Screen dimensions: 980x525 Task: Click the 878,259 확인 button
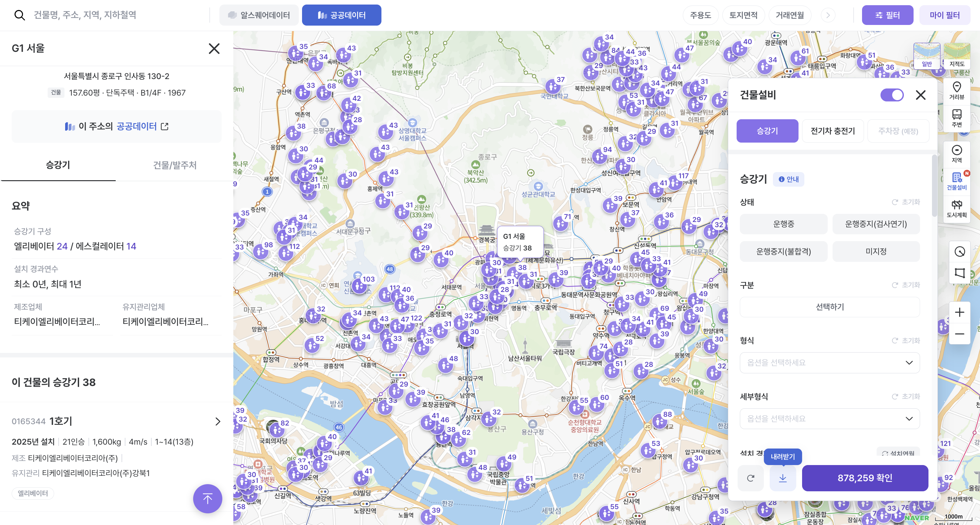click(865, 478)
